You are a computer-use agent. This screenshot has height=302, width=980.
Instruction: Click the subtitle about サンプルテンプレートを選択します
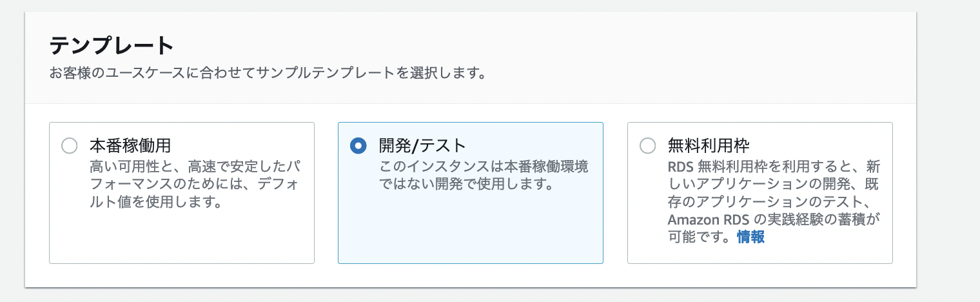pyautogui.click(x=267, y=72)
